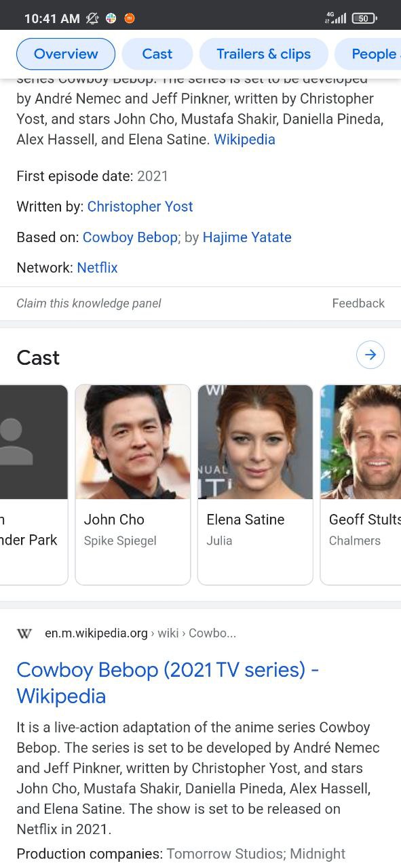This screenshot has width=401, height=868.
Task: Select the Elena Satine name label
Action: pos(246,520)
